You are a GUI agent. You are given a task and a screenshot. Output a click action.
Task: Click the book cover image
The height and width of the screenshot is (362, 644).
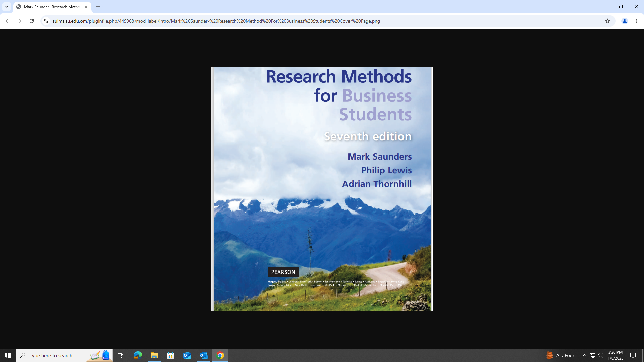click(322, 188)
